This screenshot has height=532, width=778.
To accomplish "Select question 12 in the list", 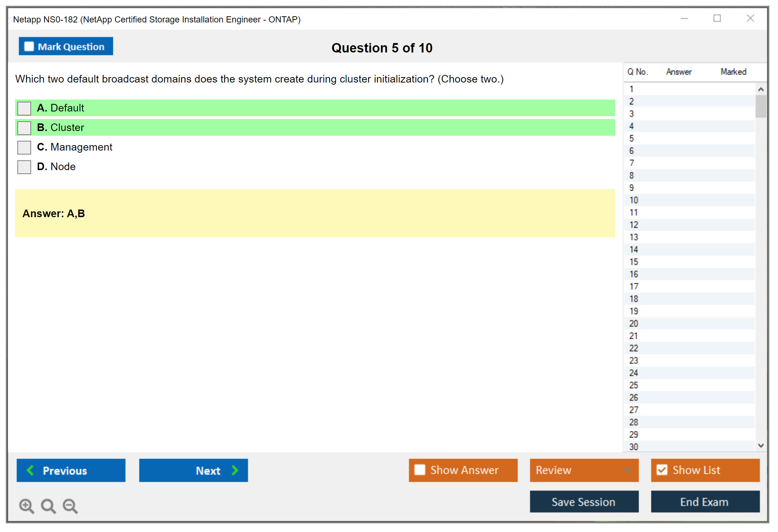I will pos(634,225).
